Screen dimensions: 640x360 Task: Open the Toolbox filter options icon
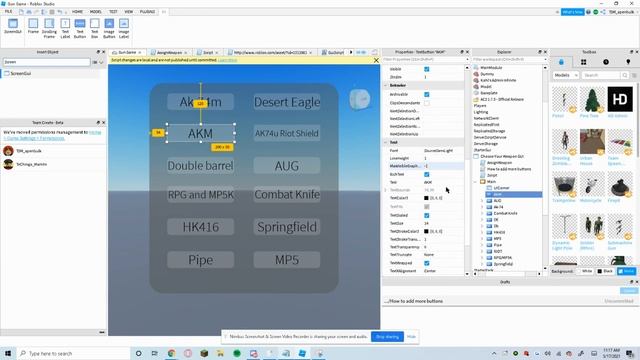(x=634, y=75)
